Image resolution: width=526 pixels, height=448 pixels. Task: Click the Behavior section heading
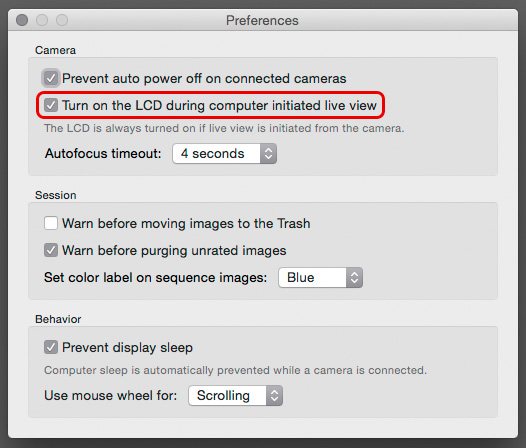pos(58,319)
